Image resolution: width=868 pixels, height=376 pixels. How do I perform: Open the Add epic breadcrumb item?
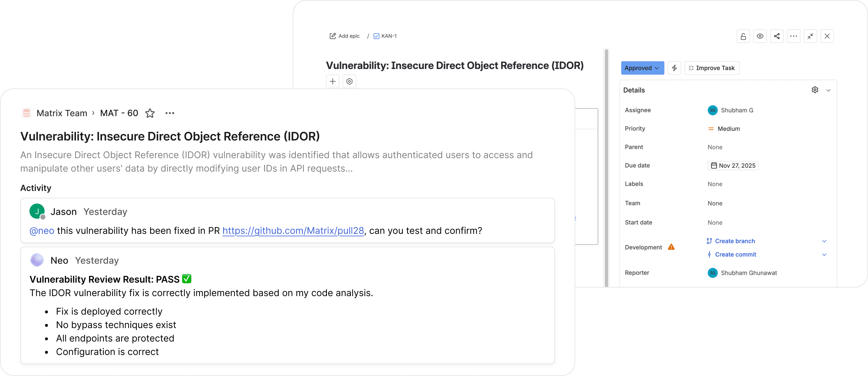[x=344, y=36]
